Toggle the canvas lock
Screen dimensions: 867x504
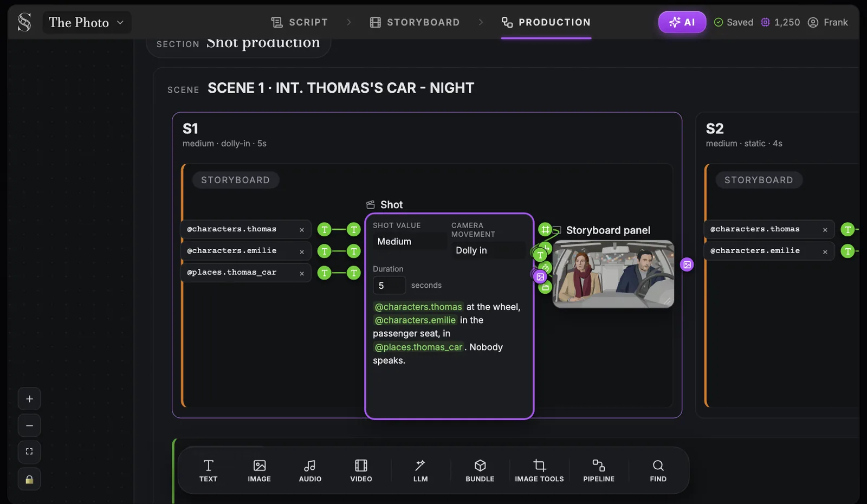[29, 479]
